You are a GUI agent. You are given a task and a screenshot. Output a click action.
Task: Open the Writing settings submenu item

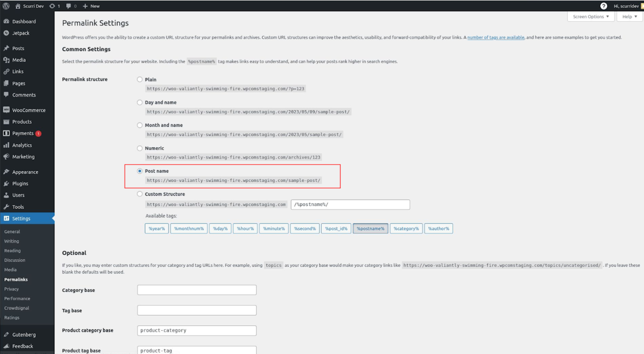(x=12, y=241)
